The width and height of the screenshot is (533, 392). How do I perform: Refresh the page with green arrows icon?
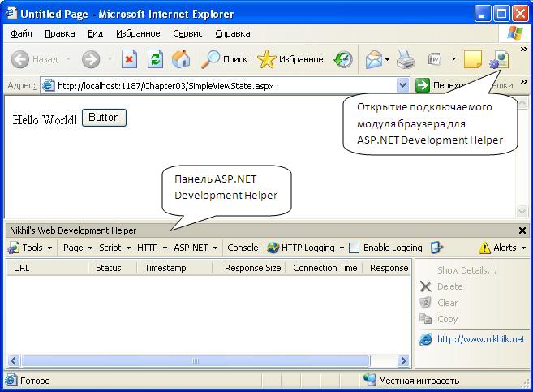pyautogui.click(x=155, y=59)
